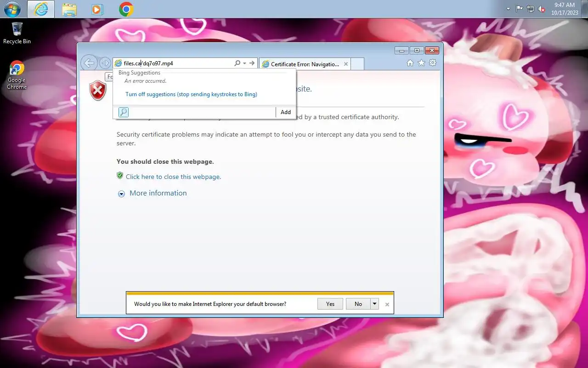This screenshot has height=368, width=588.
Task: Go to the IE Home page
Action: [410, 63]
